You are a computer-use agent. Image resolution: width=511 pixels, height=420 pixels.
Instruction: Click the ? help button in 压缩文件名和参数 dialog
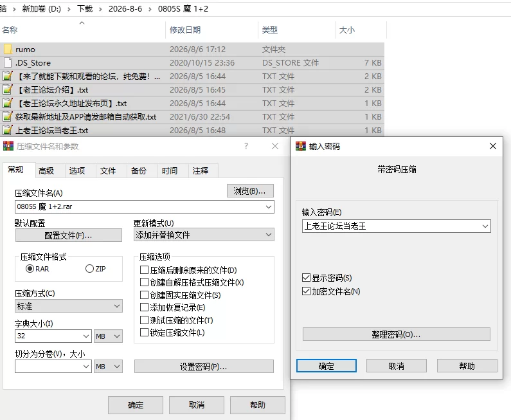(246, 146)
